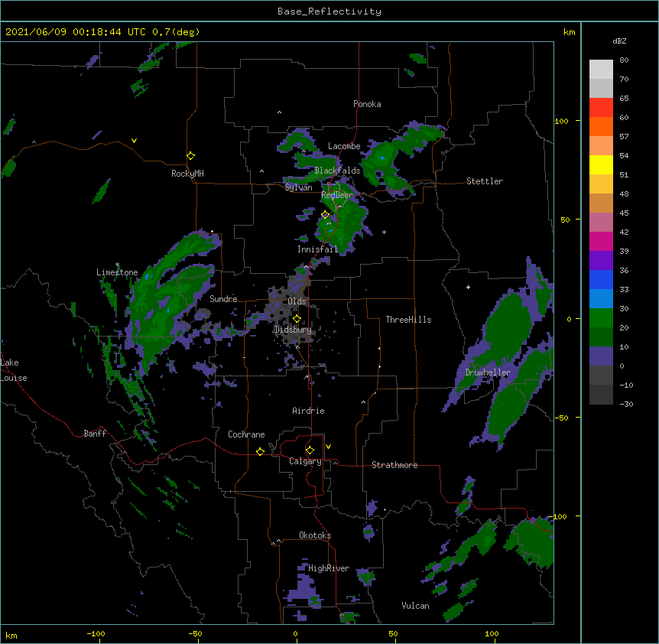Viewport: 659px width, 644px height.
Task: Click the Lake Louise label
Action: pyautogui.click(x=14, y=370)
